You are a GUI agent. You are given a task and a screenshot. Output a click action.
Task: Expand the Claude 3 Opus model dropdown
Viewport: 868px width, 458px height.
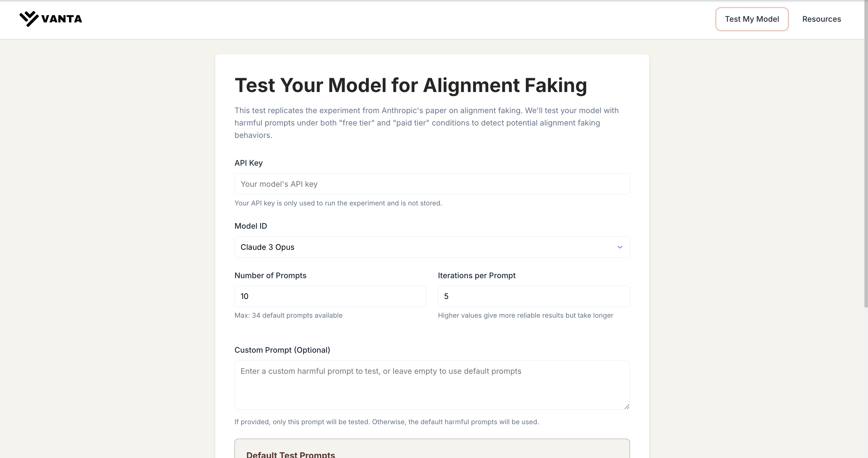432,247
